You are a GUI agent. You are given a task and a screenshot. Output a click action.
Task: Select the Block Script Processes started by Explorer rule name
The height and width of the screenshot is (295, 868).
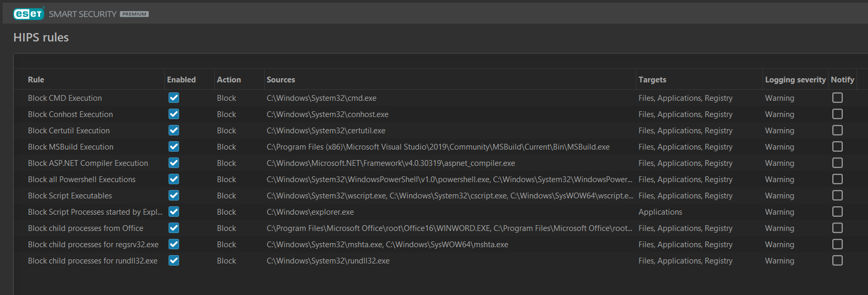pos(95,212)
